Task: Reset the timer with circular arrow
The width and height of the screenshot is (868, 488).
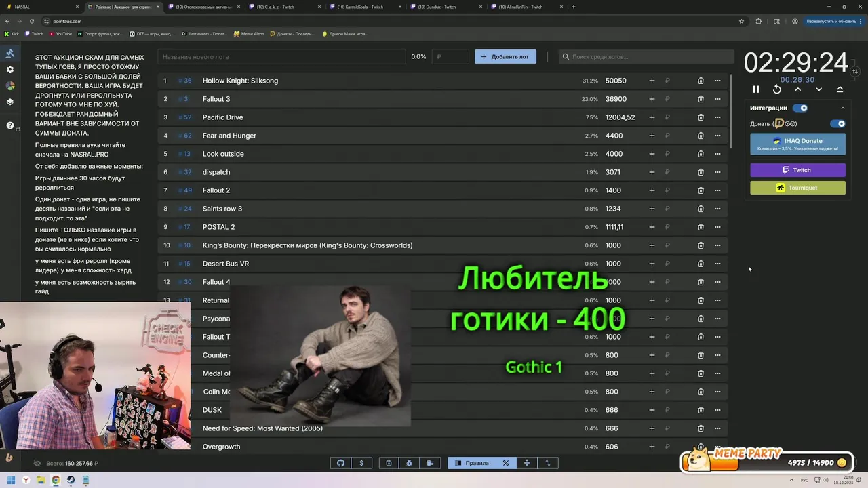Action: pos(777,89)
